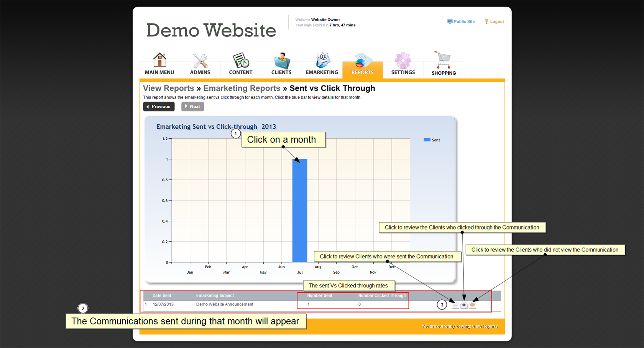Go to the Content section icon
Screen dimensions: 644x348
pyautogui.click(x=241, y=61)
